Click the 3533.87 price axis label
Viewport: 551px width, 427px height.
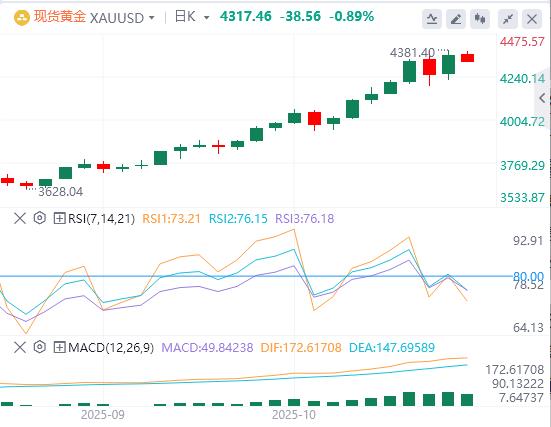522,198
